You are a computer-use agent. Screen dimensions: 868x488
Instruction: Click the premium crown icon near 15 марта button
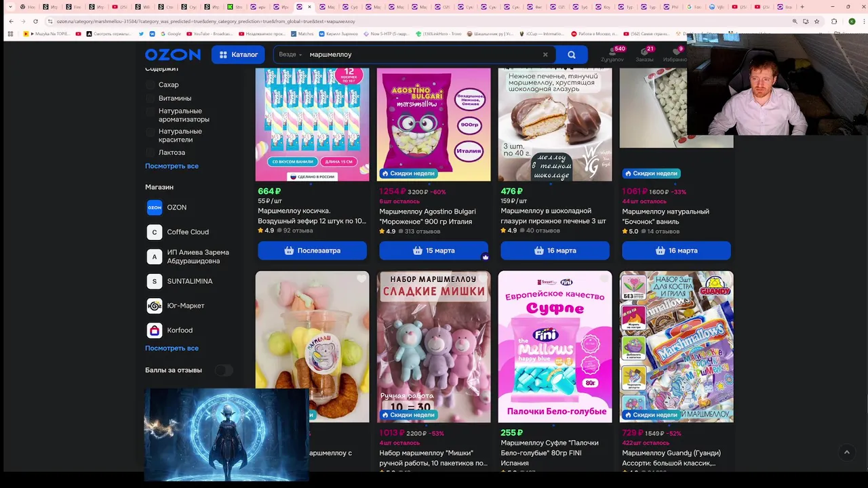(x=485, y=257)
